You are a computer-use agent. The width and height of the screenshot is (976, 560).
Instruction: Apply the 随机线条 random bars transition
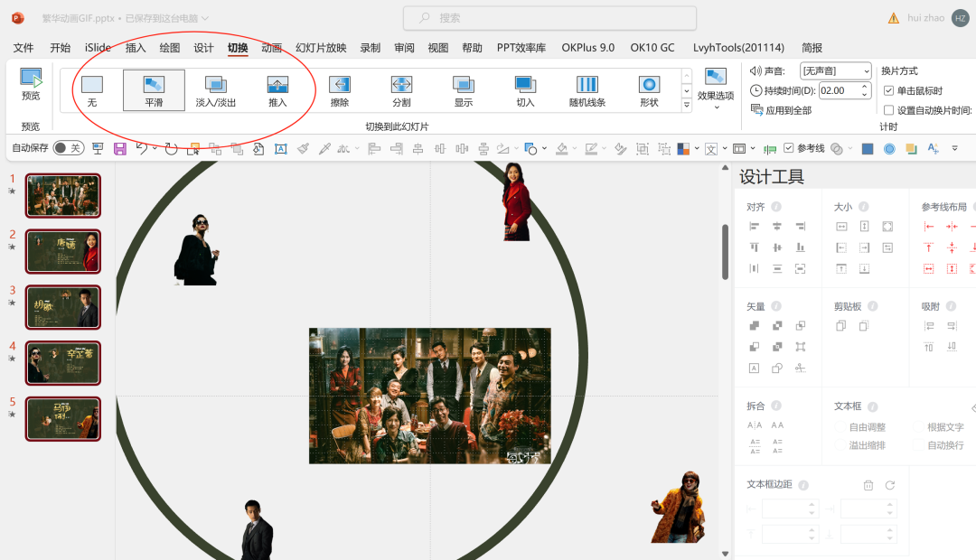[587, 90]
